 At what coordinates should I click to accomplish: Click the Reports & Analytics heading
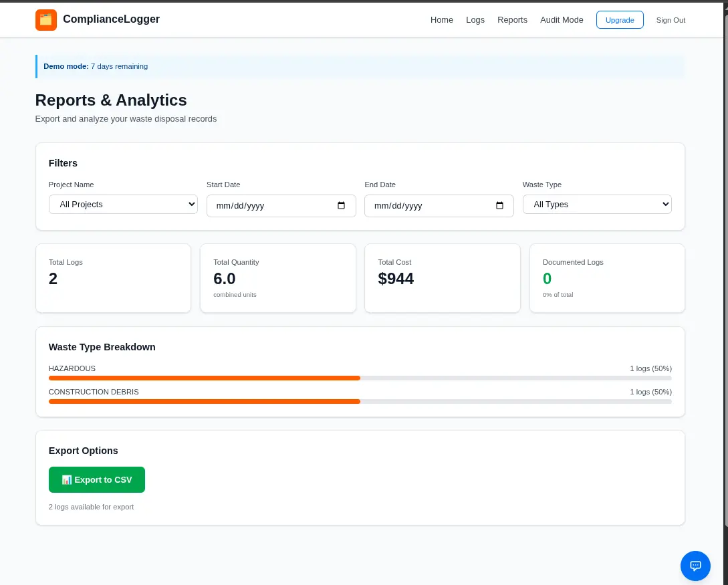click(x=111, y=100)
